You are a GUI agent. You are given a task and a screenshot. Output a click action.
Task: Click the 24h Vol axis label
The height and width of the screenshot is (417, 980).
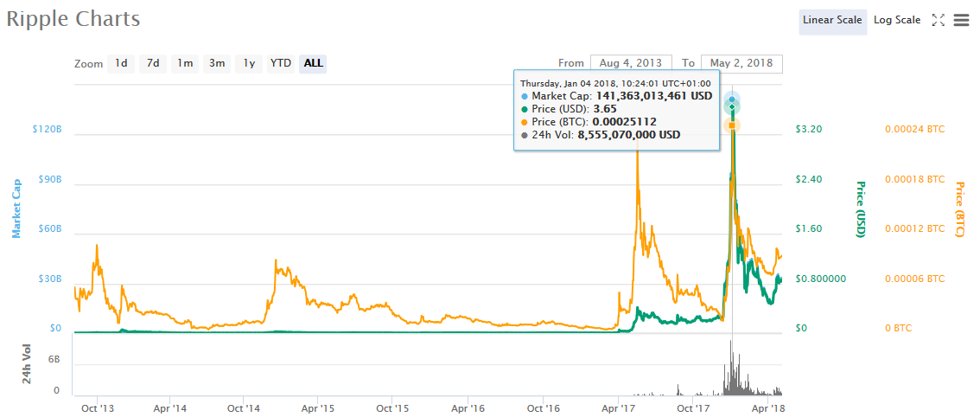tap(26, 363)
